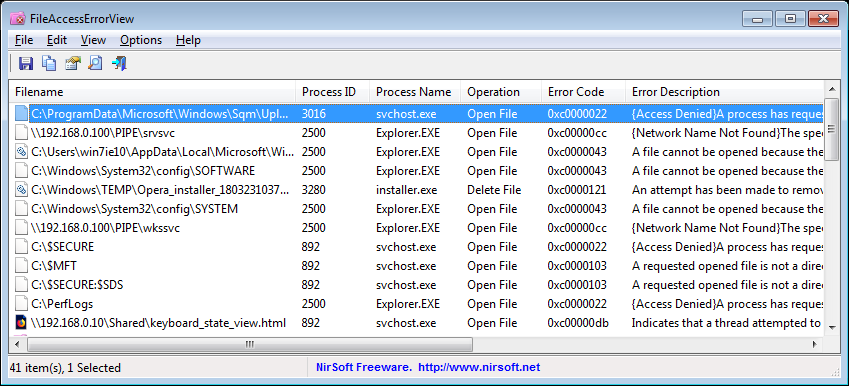The image size is (849, 386).
Task: Sort by the Process ID column header
Action: 332,92
